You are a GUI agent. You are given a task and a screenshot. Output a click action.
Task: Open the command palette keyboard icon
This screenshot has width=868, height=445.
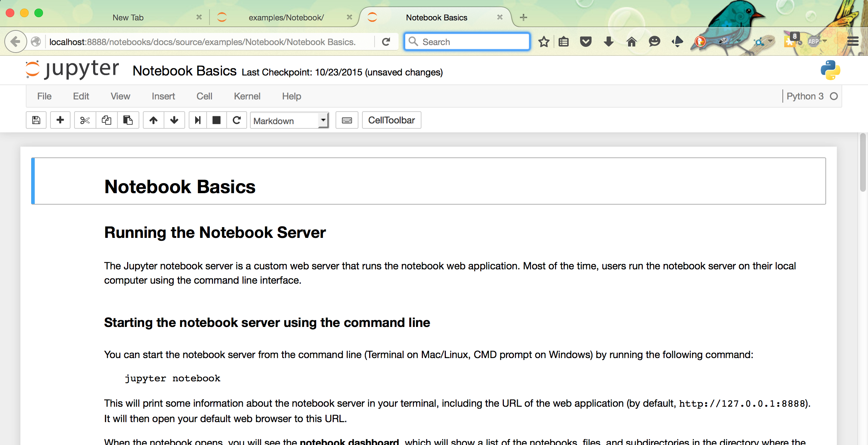pos(347,120)
